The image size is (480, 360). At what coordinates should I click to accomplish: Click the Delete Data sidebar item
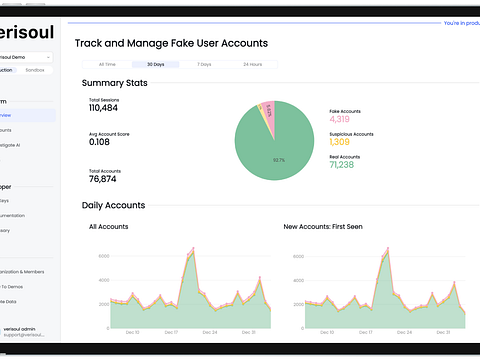[9, 302]
